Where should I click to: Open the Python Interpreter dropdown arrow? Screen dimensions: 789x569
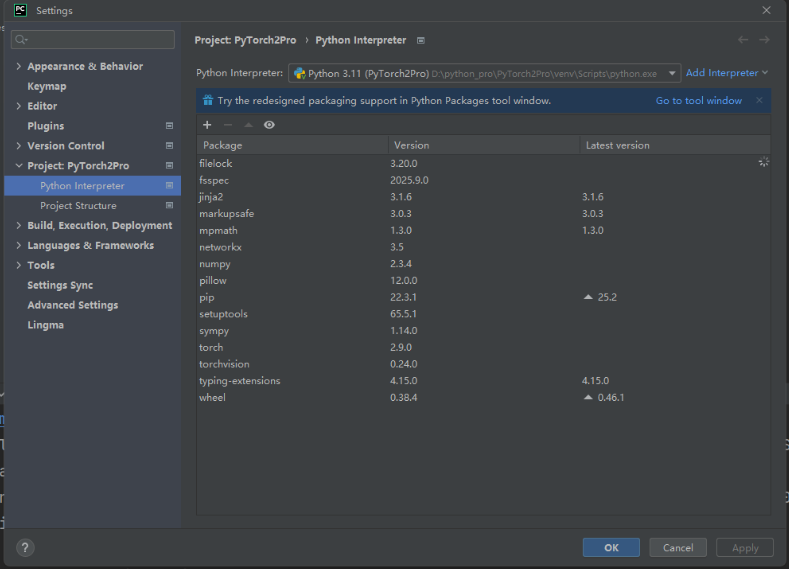[x=672, y=73]
